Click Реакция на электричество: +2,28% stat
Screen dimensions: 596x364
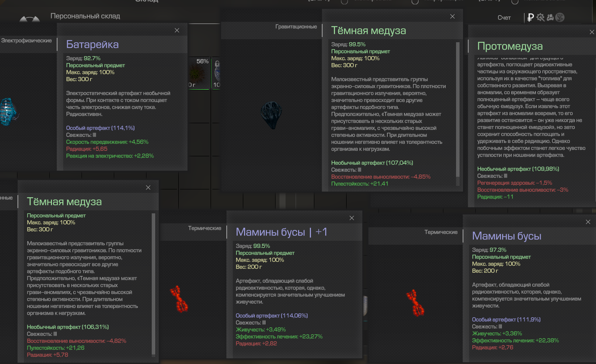point(110,156)
